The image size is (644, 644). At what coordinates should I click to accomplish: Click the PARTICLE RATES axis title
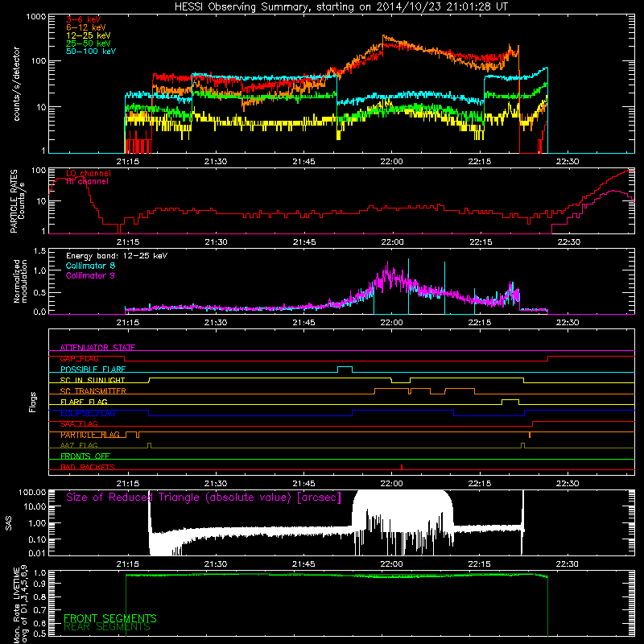coord(17,201)
